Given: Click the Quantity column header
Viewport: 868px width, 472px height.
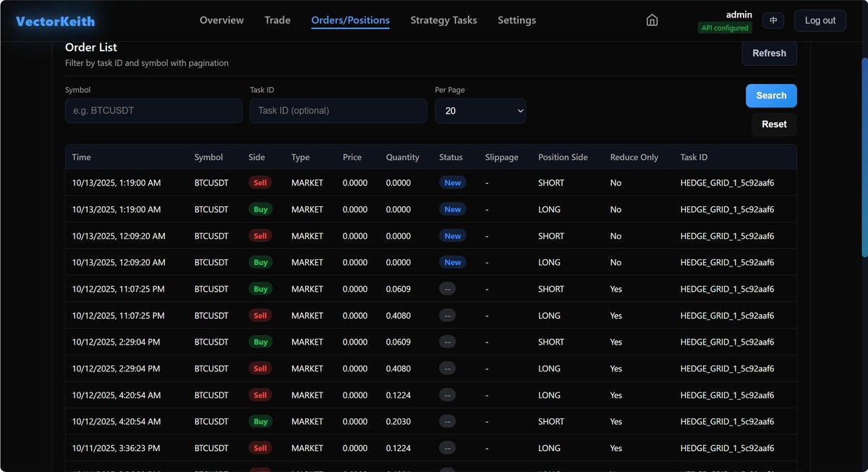Looking at the screenshot, I should tap(403, 157).
